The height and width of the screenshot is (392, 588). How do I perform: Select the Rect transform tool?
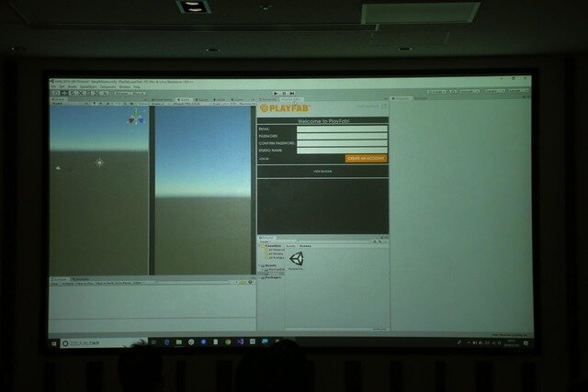click(x=88, y=93)
